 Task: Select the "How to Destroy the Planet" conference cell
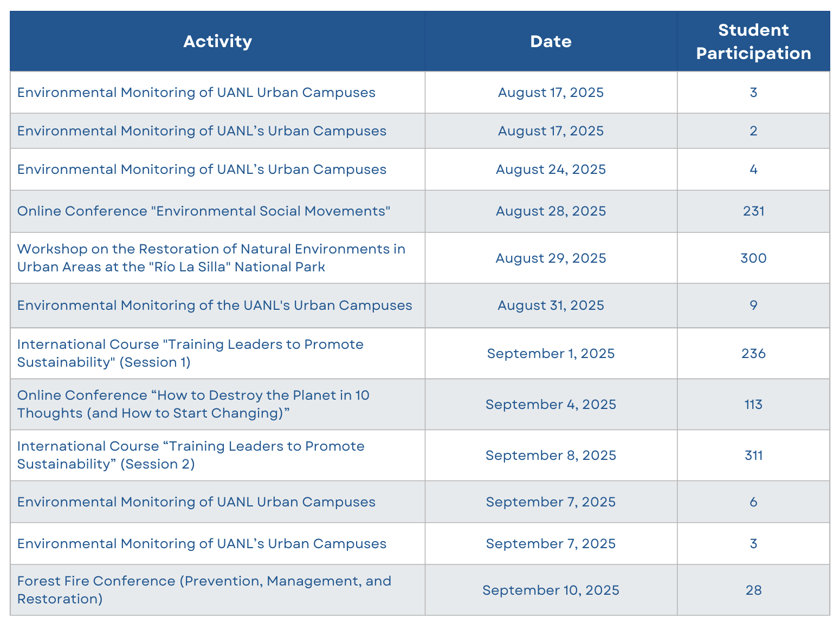[217, 404]
